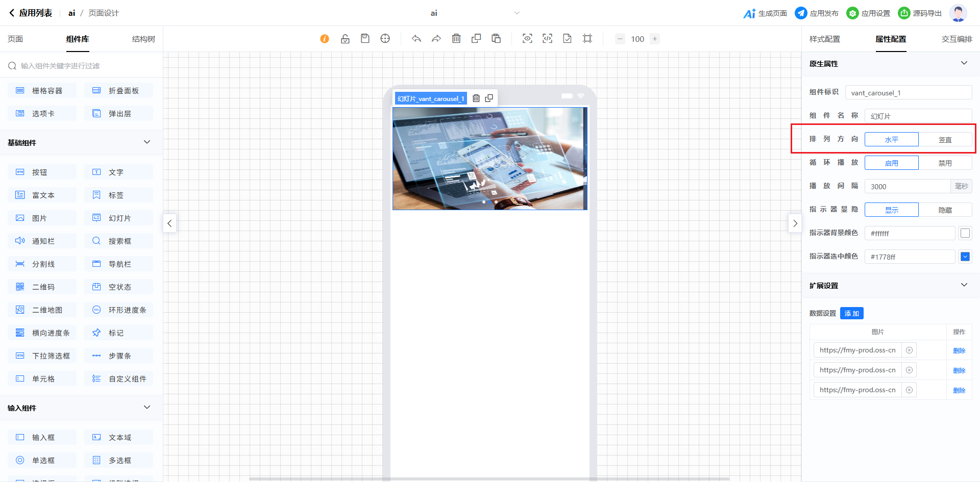This screenshot has width=980, height=482.
Task: Open the code view icon in toolbar
Action: (547, 39)
